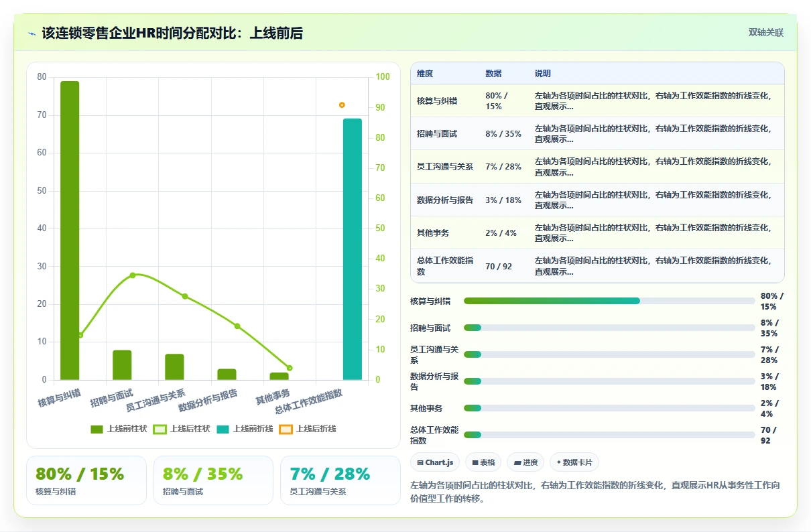Click the 3% / 18% table value
The image size is (811, 532).
point(503,200)
